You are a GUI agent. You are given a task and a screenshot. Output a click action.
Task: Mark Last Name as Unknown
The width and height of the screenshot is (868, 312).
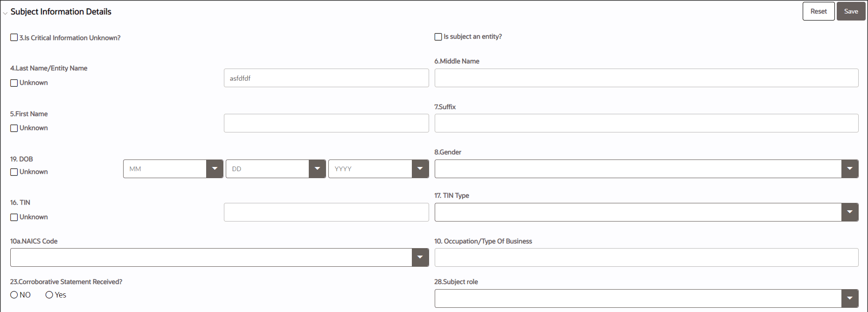point(14,83)
